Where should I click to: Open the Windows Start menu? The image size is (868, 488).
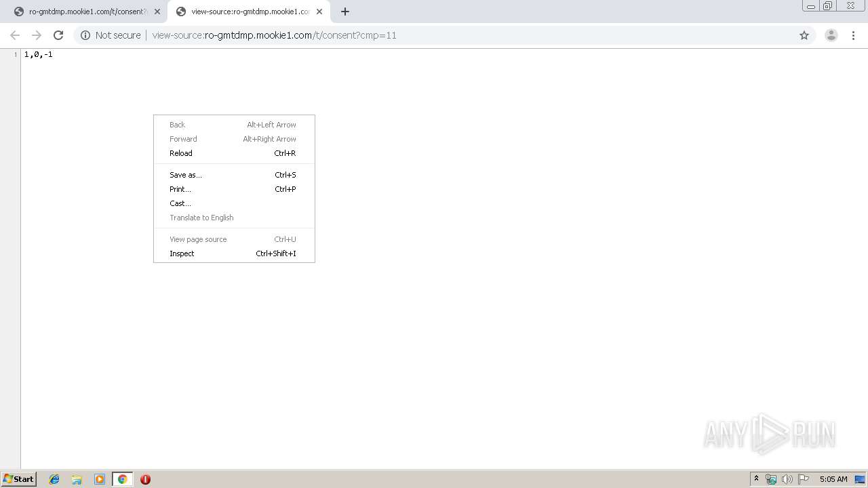coord(18,479)
